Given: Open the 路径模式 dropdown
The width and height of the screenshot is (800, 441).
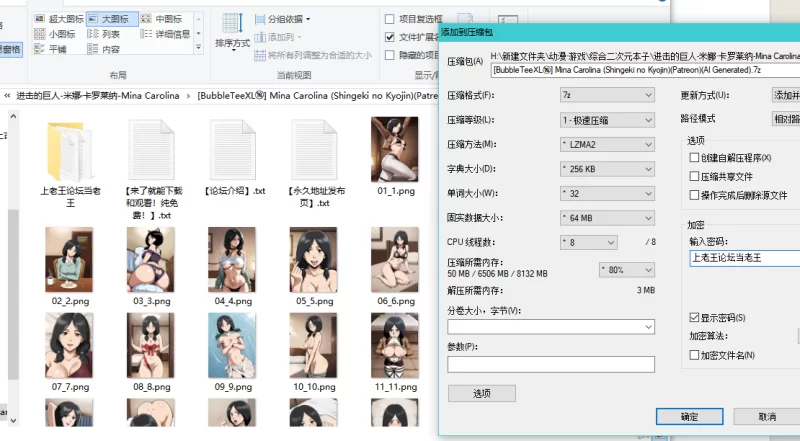Looking at the screenshot, I should pos(786,119).
